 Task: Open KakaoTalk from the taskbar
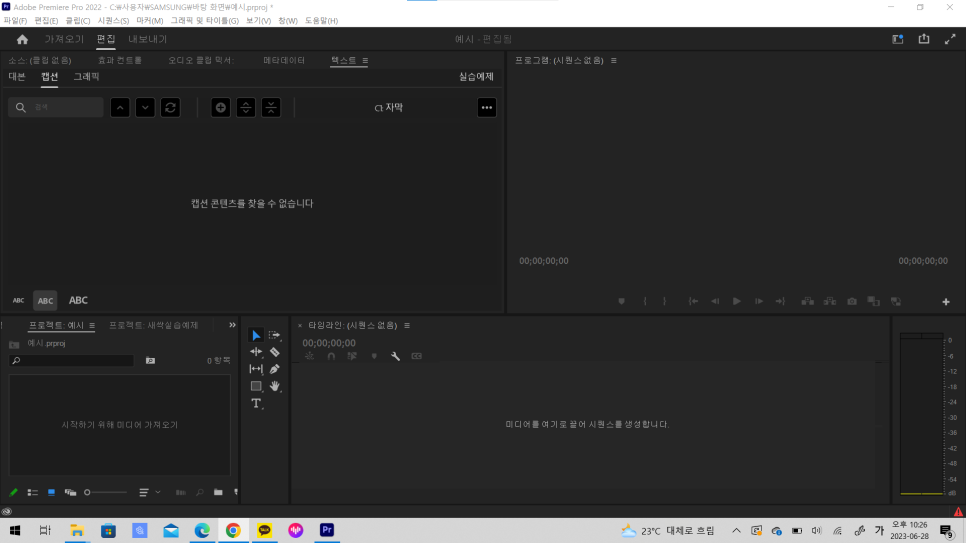tap(264, 531)
